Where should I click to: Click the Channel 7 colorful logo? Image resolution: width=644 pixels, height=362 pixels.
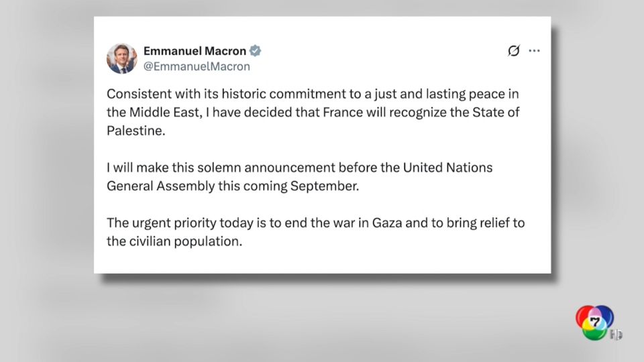pos(594,322)
